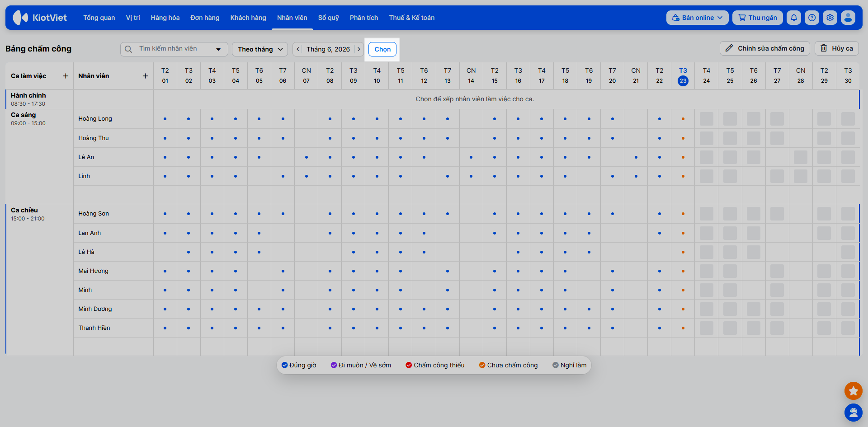Image resolution: width=868 pixels, height=427 pixels.
Task: Click Hoàng Sơn's blue dot on day 01
Action: (x=165, y=214)
